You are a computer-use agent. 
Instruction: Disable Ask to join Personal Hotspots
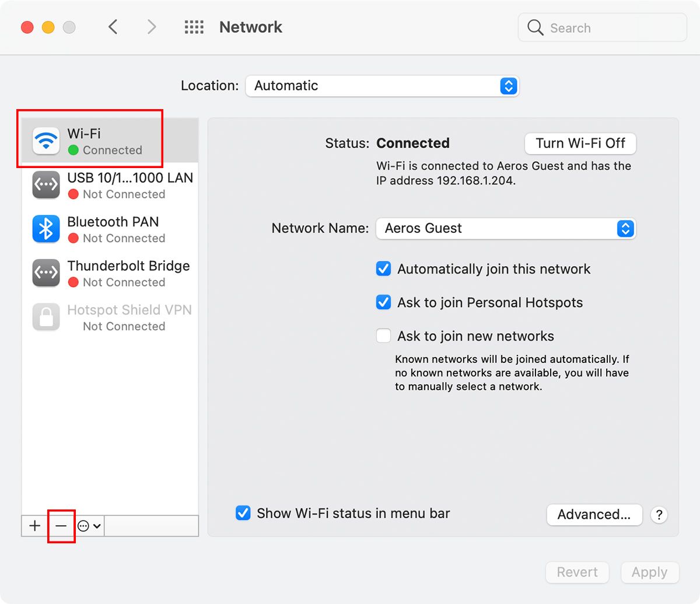(x=383, y=302)
